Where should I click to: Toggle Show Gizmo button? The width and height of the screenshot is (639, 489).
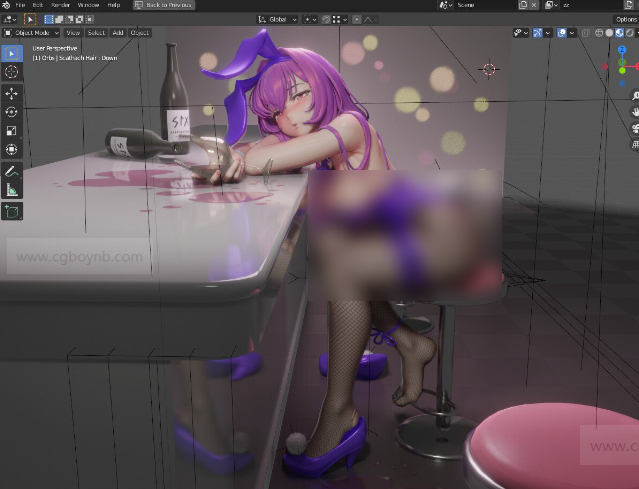point(538,33)
